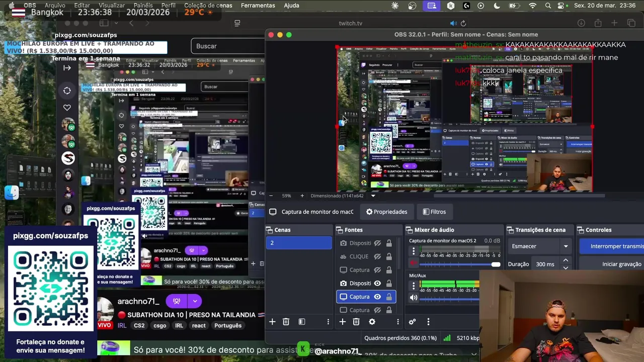Unlock the CLIQUE source
The height and width of the screenshot is (362, 644).
(x=389, y=256)
